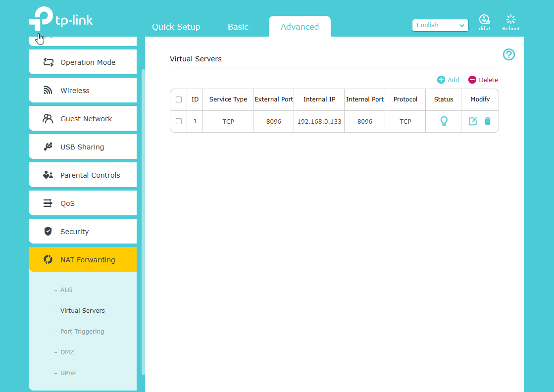The image size is (554, 392).
Task: Edit the virtual server entry 1
Action: point(473,121)
